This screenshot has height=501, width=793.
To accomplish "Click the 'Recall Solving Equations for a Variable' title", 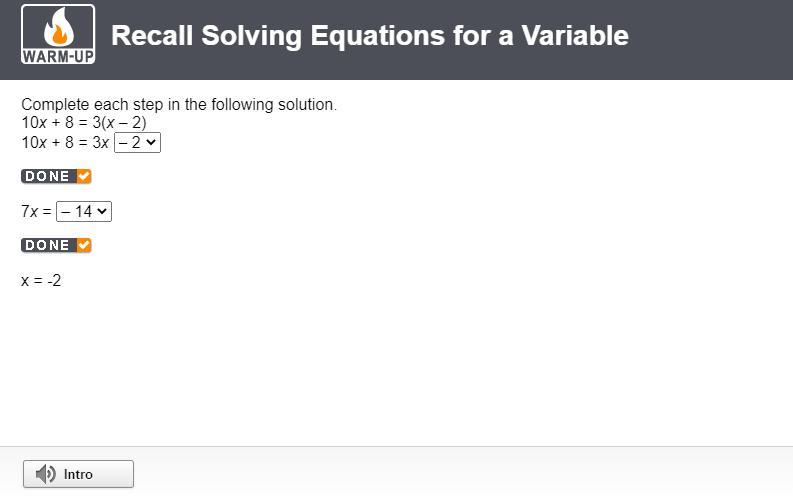I will [369, 36].
